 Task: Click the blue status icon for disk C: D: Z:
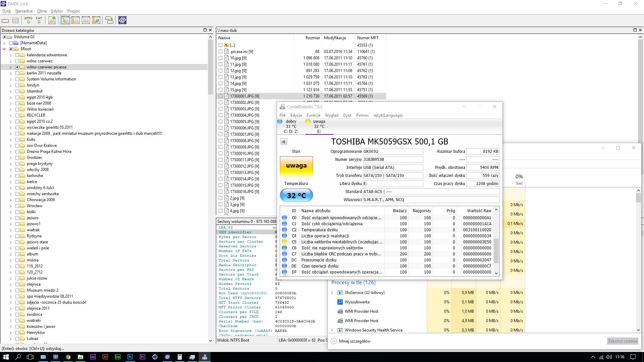click(x=280, y=121)
